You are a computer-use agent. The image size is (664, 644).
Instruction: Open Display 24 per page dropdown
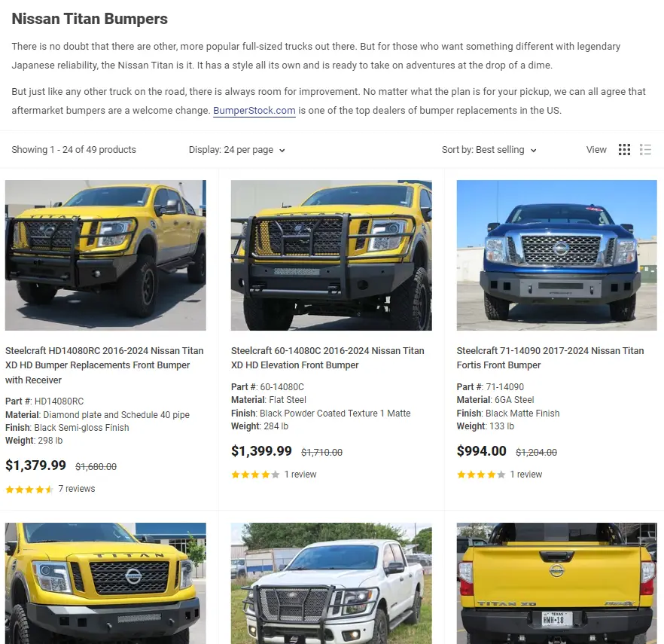237,150
